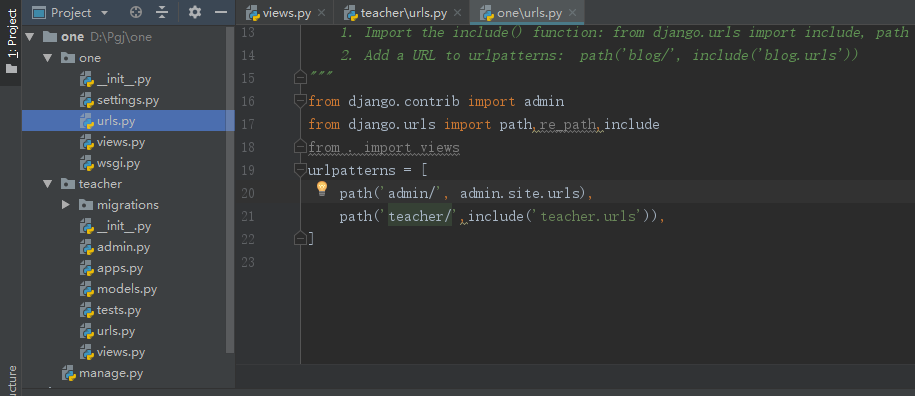915x396 pixels.
Task: Click the Python file icon beside manage.py
Action: click(69, 373)
